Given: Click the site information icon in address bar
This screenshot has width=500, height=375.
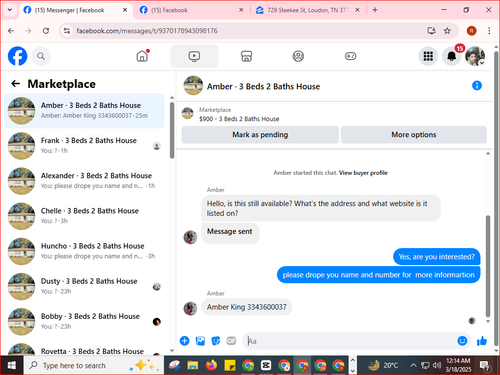Looking at the screenshot, I should point(67,31).
